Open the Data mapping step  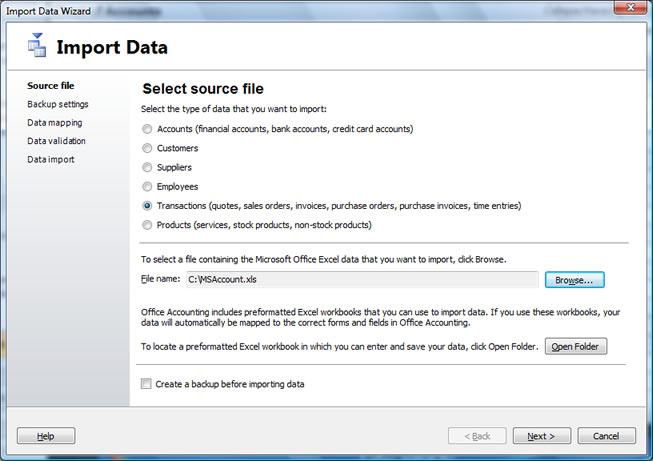point(55,123)
